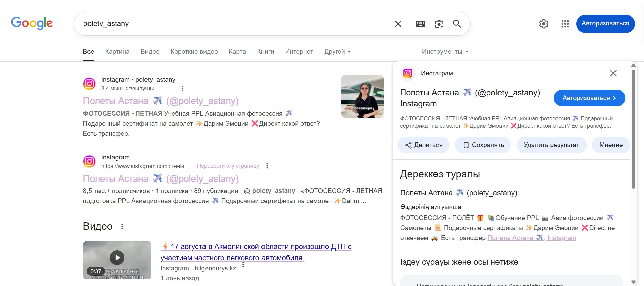
Task: Open more options for bilgendurys.kz video
Action: (243, 265)
